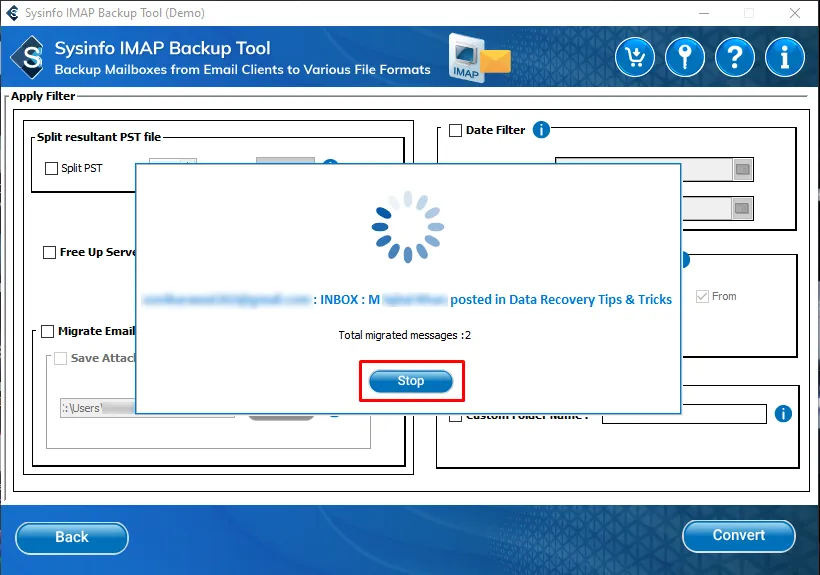Click the Custom Folder Name info icon
820x575 pixels.
click(783, 414)
